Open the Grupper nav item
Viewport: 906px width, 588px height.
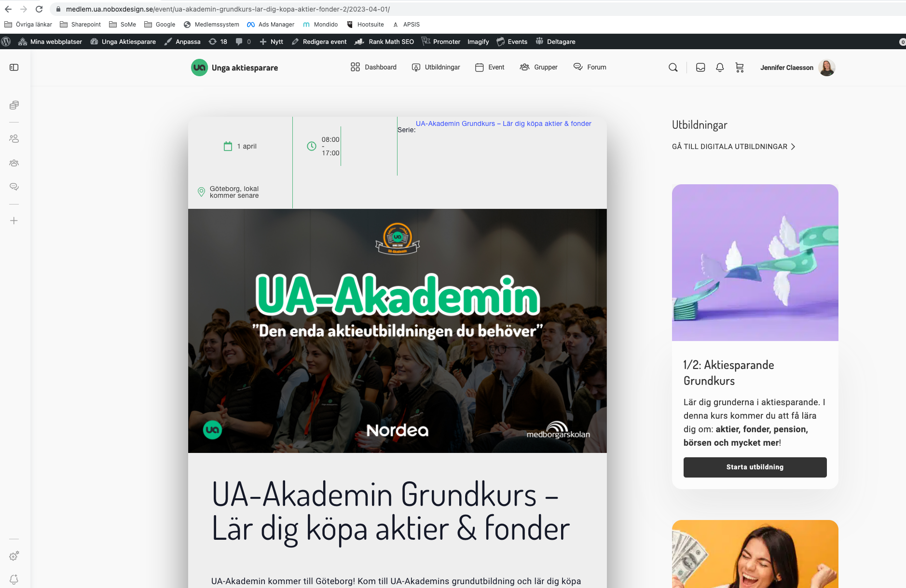click(539, 67)
